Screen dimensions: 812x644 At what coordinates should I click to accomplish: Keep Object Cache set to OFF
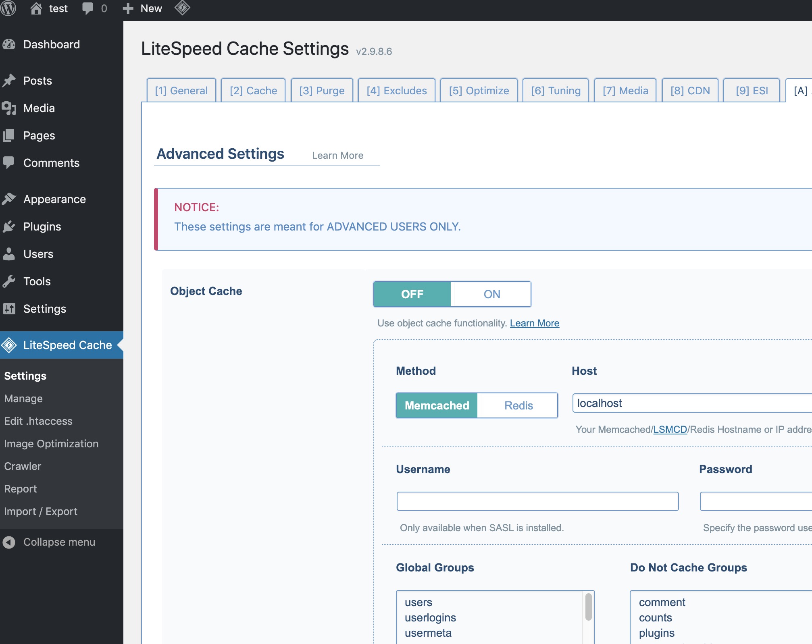412,294
